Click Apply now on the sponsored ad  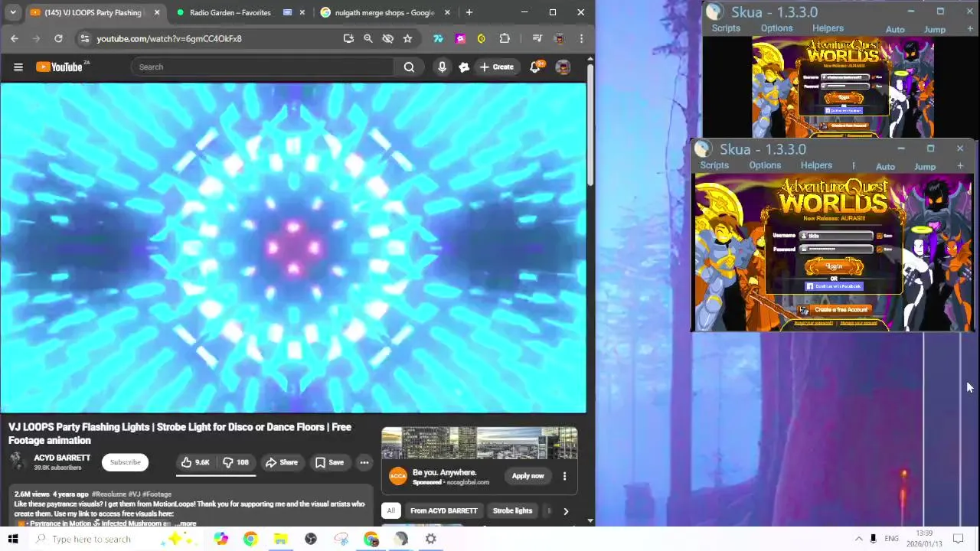tap(528, 476)
